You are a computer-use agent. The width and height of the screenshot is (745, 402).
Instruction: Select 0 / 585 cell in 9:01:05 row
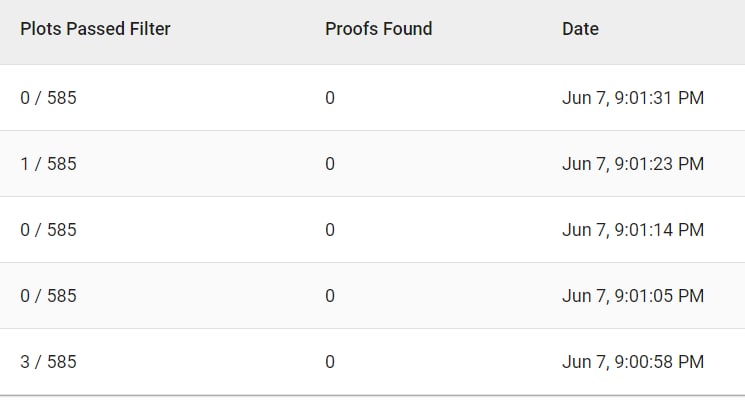pyautogui.click(x=48, y=296)
